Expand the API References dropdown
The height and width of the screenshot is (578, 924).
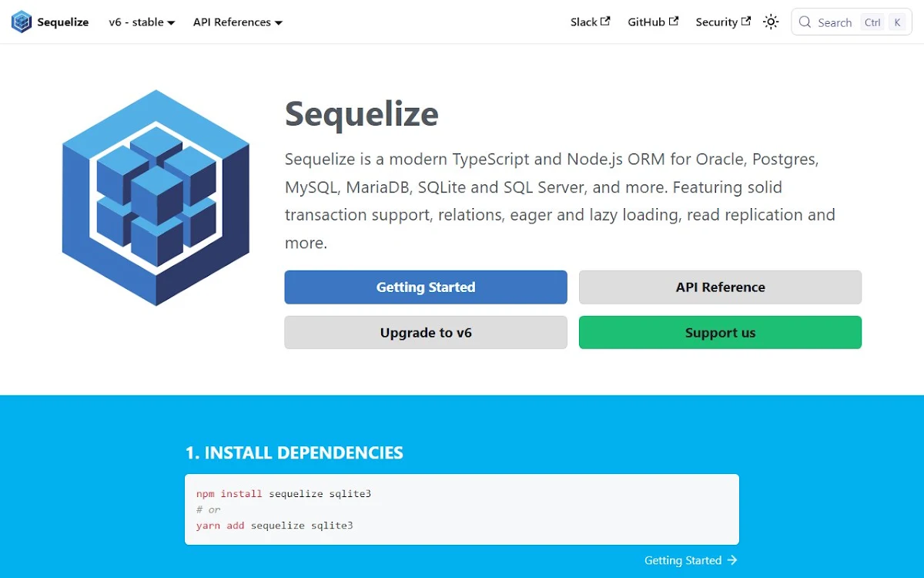click(238, 22)
